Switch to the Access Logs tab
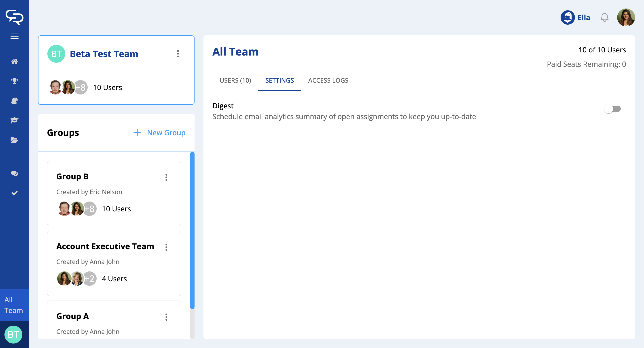 click(328, 80)
